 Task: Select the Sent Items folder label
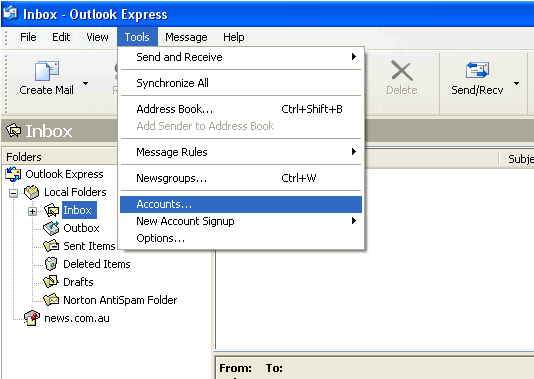(x=90, y=246)
